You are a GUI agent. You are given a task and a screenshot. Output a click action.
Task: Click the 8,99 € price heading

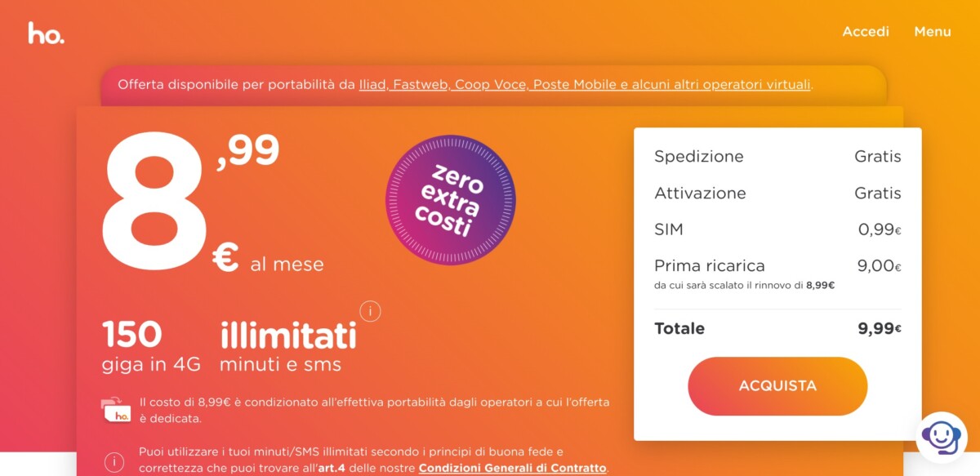click(212, 202)
